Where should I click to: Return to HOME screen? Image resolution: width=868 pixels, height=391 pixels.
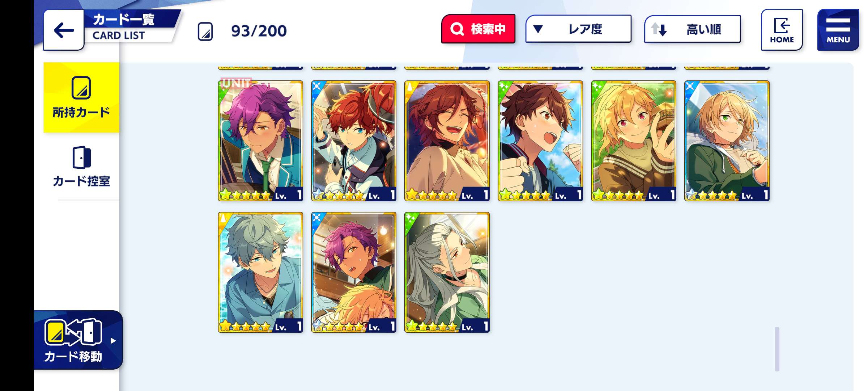tap(782, 30)
